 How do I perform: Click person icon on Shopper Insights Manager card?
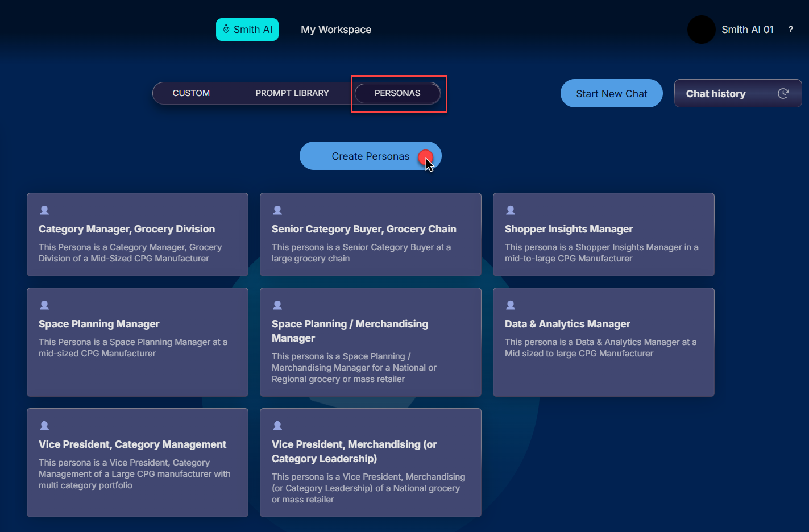511,210
